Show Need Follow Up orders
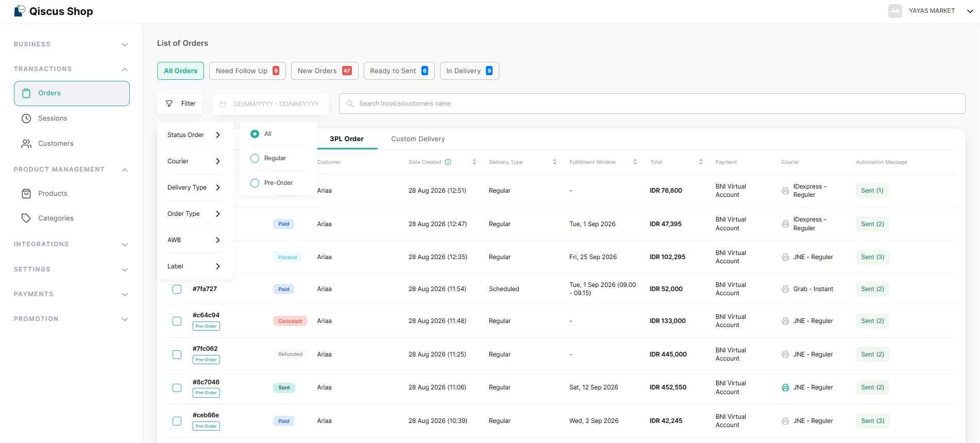 tap(247, 71)
